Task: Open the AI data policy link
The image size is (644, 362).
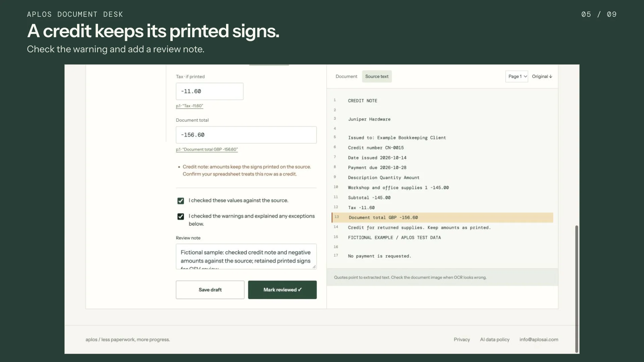Action: click(x=494, y=340)
